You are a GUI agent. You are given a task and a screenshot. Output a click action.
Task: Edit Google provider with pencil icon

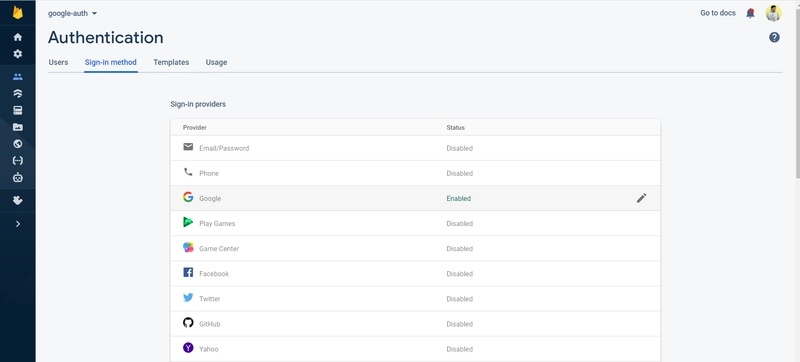pos(641,198)
